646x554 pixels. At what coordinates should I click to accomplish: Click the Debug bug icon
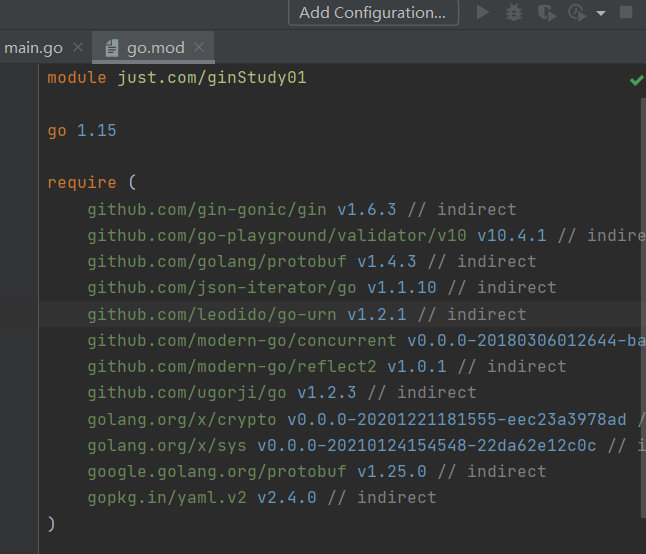click(x=514, y=13)
